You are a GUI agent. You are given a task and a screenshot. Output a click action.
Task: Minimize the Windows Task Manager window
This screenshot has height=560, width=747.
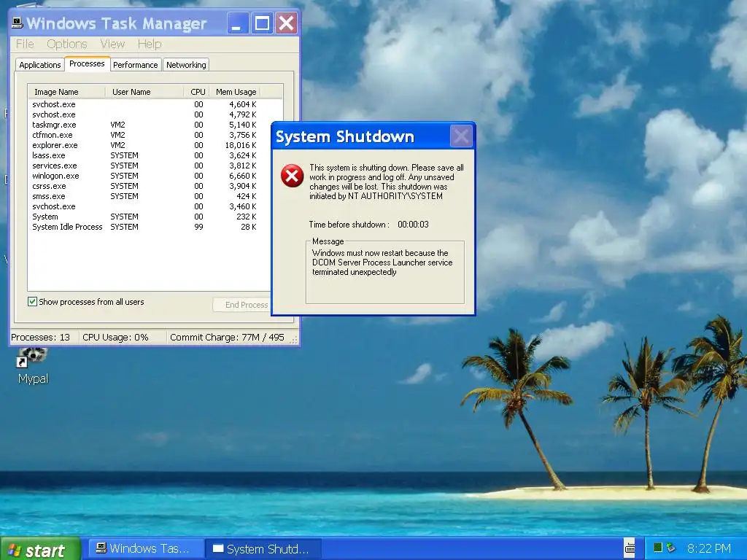tap(237, 23)
